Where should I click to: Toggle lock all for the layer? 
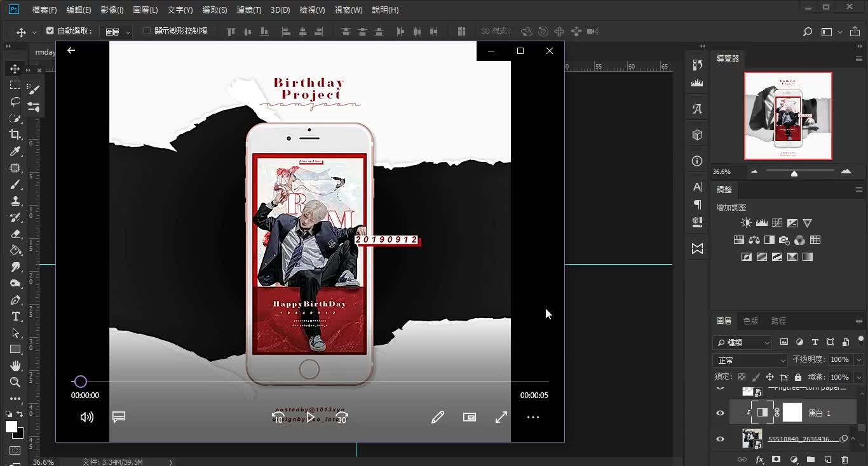click(x=798, y=377)
